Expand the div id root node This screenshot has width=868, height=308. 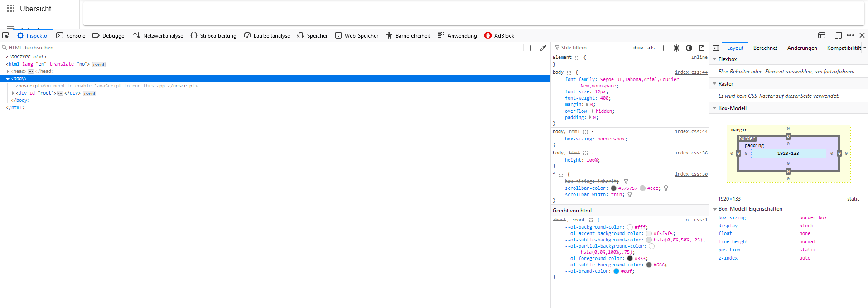[13, 93]
